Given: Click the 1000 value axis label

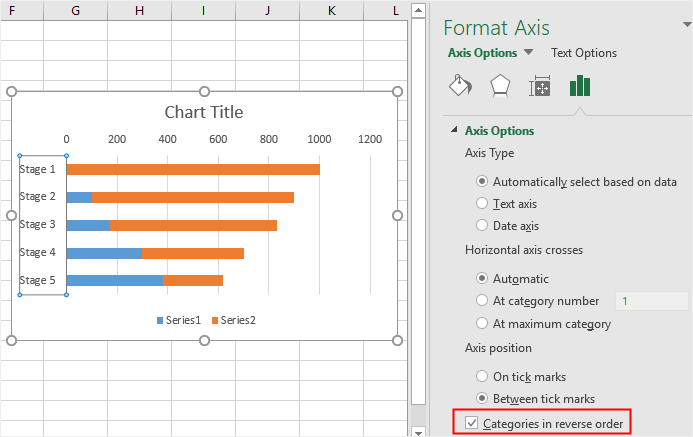Looking at the screenshot, I should pyautogui.click(x=319, y=139).
